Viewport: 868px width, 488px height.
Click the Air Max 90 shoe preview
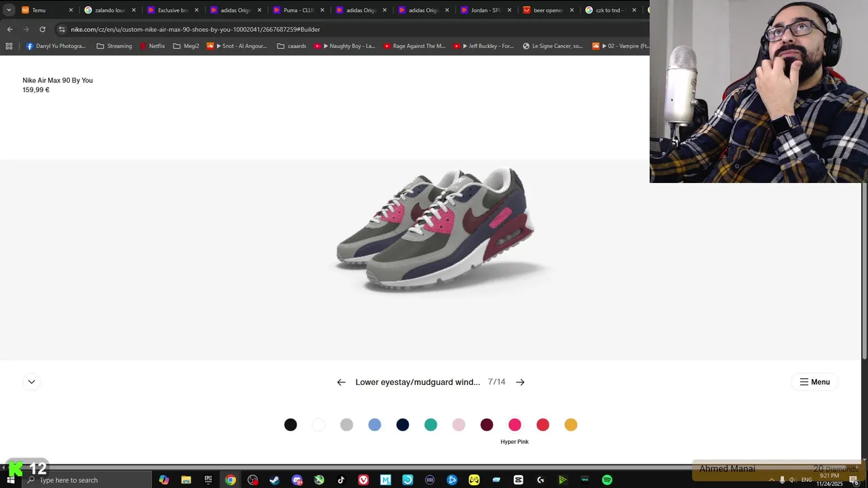(435, 230)
